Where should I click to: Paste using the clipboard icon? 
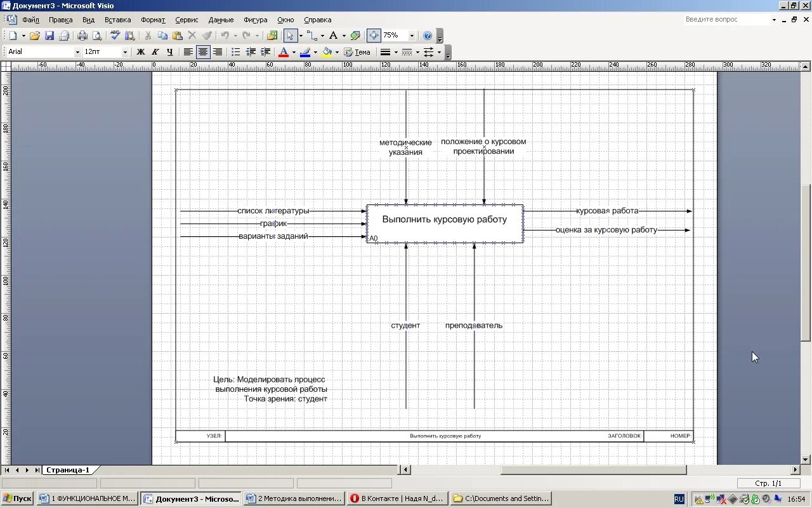click(178, 36)
